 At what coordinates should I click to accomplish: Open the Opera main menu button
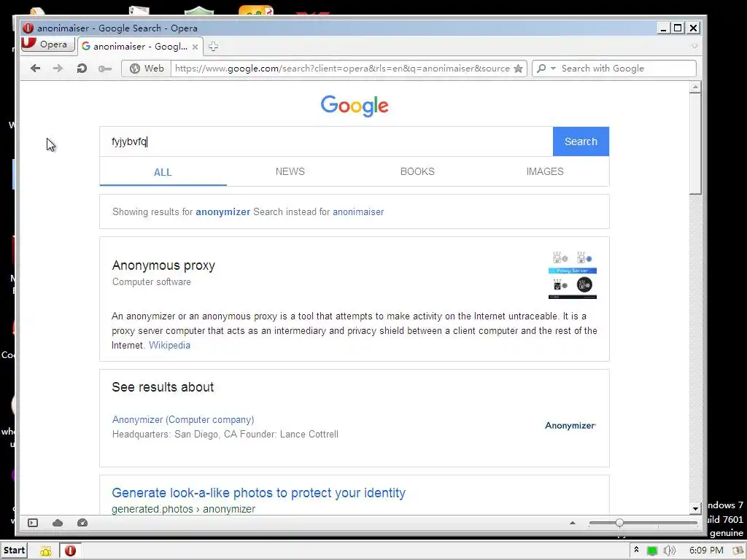point(48,44)
